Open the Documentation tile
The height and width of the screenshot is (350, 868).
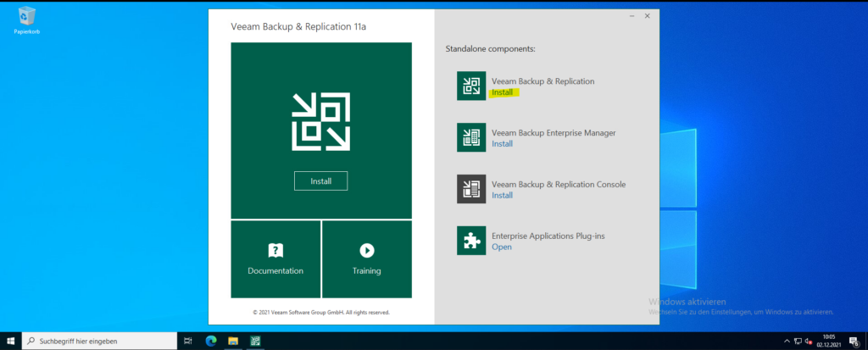point(275,258)
